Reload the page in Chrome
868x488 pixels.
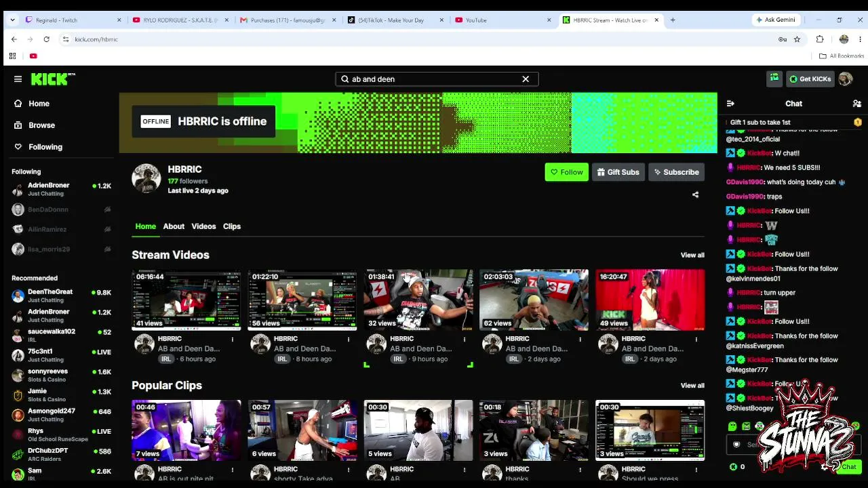tap(46, 39)
